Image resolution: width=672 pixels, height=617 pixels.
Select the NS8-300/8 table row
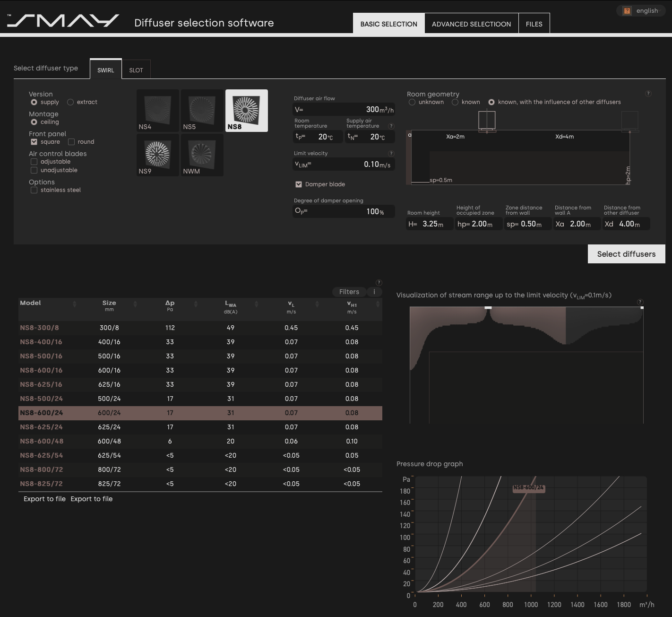pos(200,328)
